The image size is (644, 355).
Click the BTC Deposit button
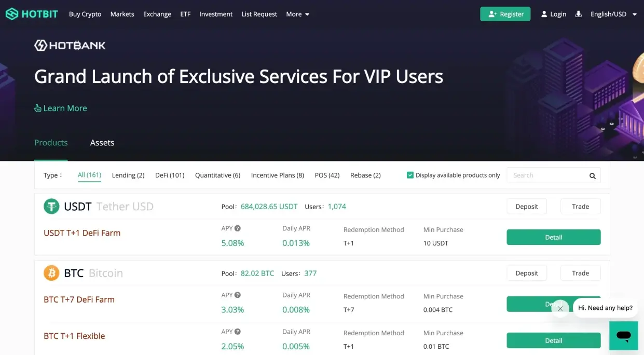[526, 273]
